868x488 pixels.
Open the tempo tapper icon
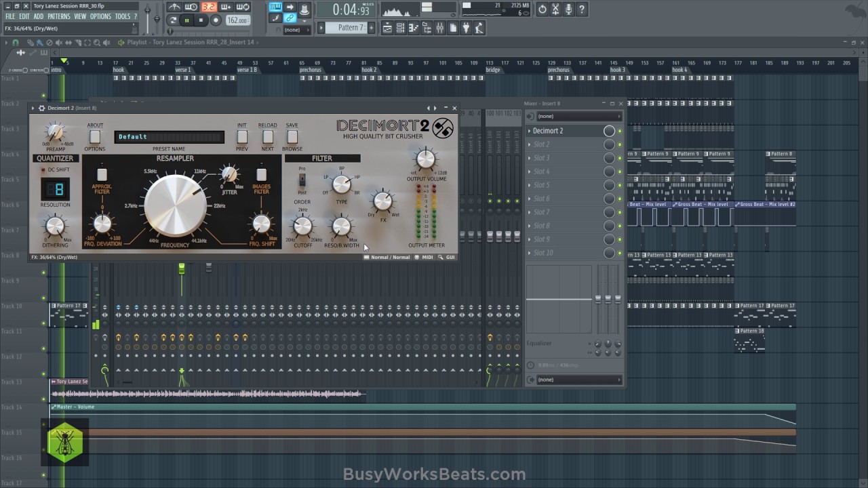pos(479,28)
